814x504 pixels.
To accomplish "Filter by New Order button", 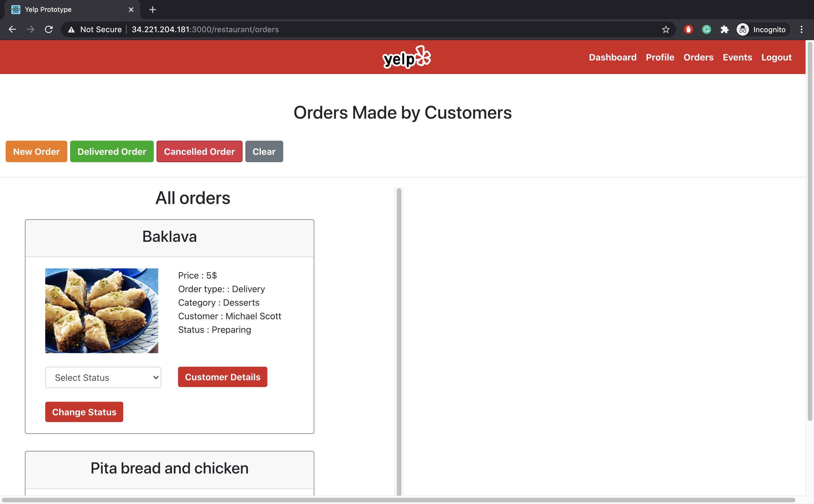I will click(36, 151).
